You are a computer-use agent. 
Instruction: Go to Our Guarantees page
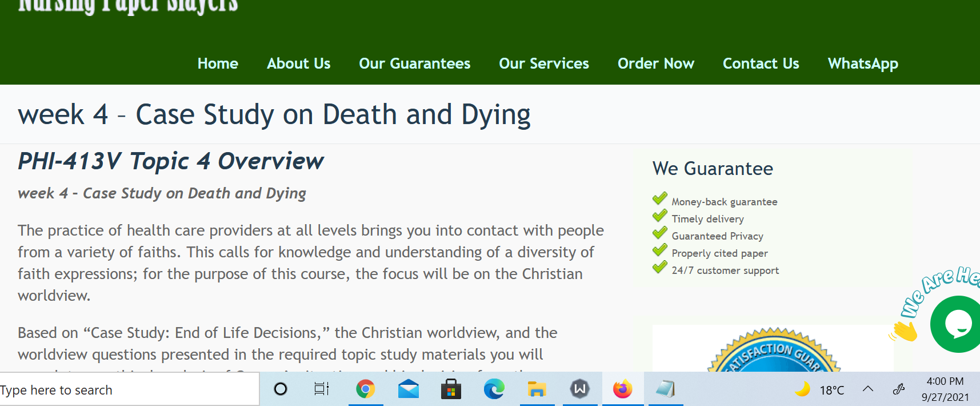click(414, 63)
